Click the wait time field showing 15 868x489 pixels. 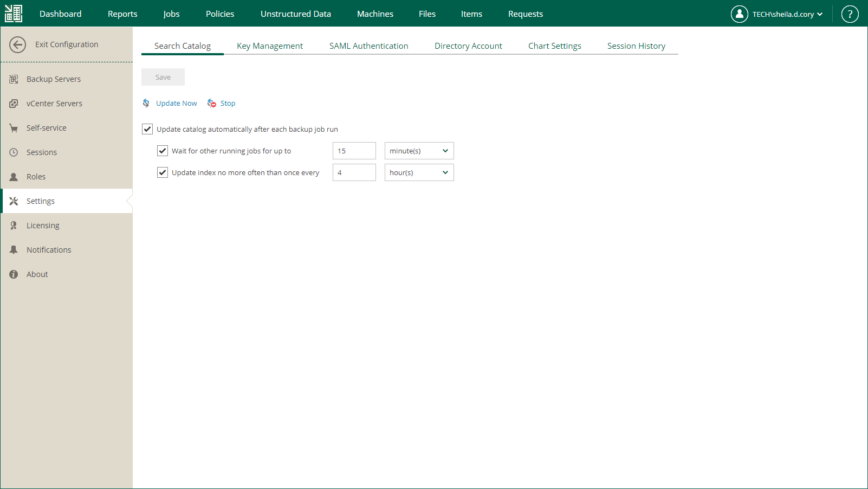pyautogui.click(x=354, y=151)
